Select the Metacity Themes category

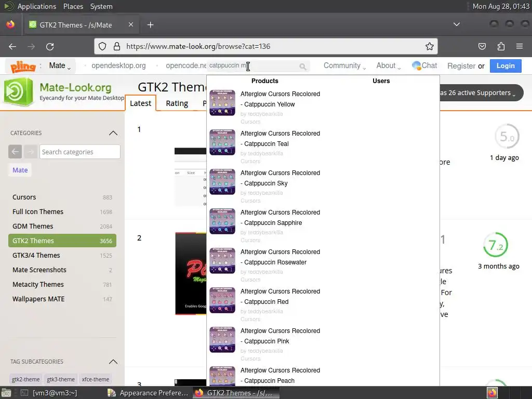pos(62,284)
